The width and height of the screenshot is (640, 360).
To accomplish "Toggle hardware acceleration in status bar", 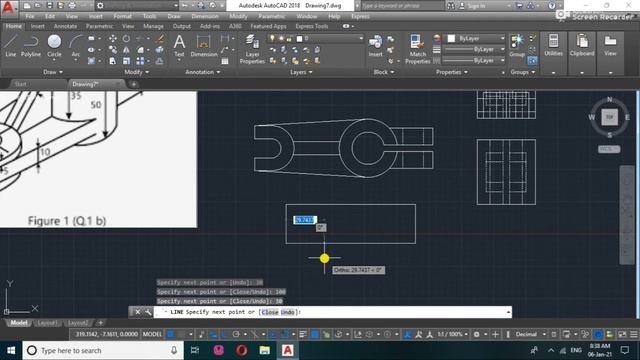I will [598, 334].
